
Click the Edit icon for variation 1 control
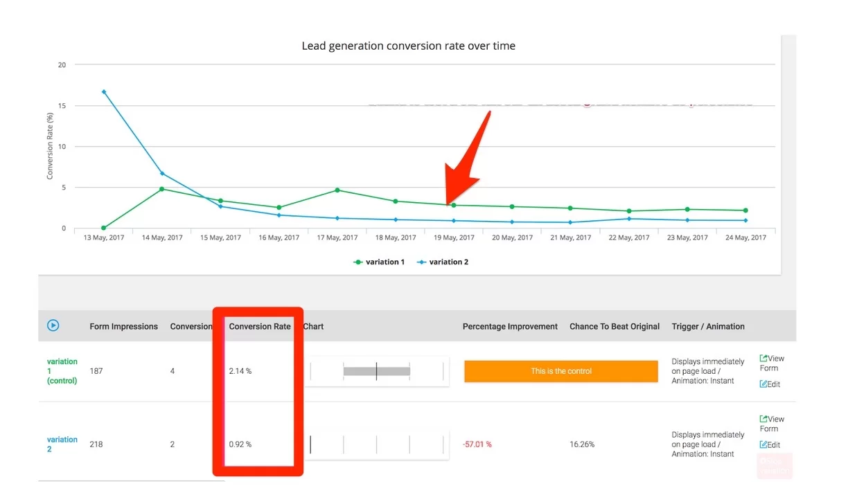(x=763, y=384)
